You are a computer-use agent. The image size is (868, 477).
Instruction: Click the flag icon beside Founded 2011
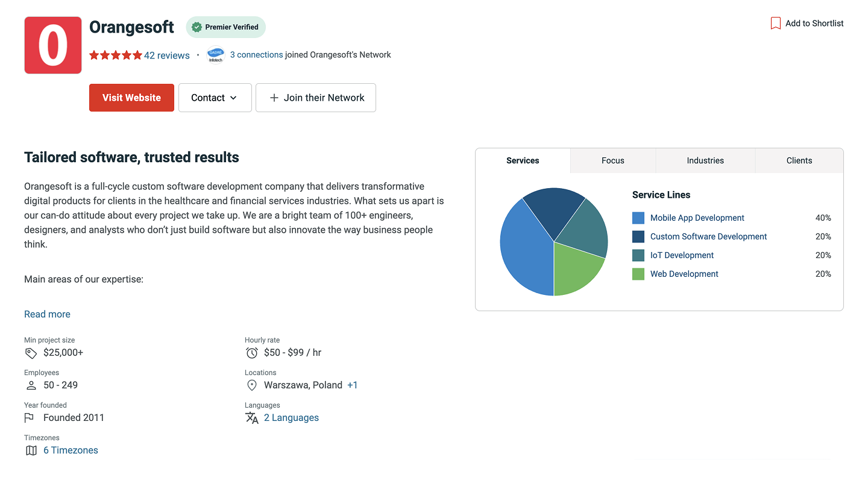tap(29, 418)
